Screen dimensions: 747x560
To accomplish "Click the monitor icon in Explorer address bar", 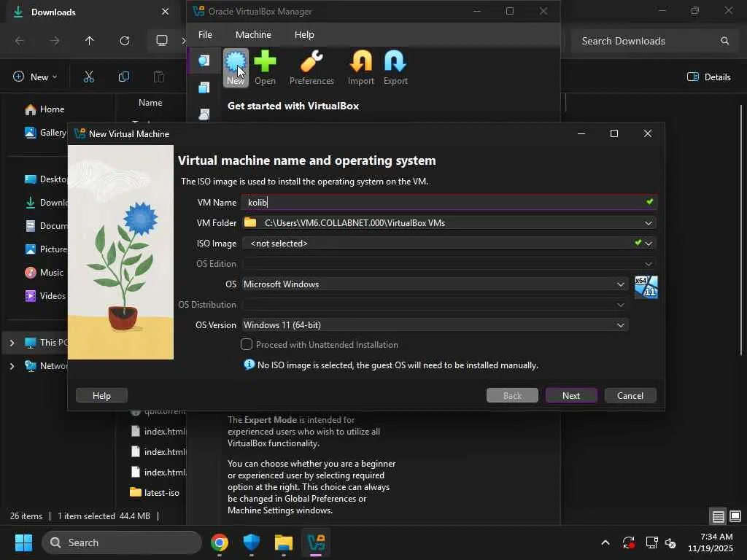I will click(x=162, y=41).
